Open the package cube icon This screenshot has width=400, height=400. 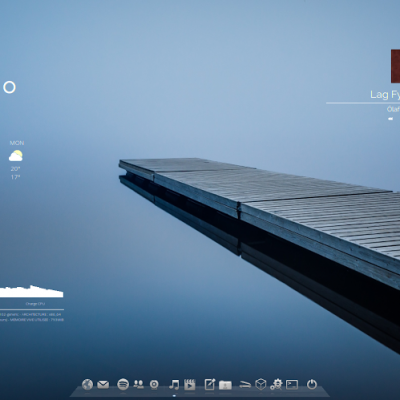(x=261, y=384)
